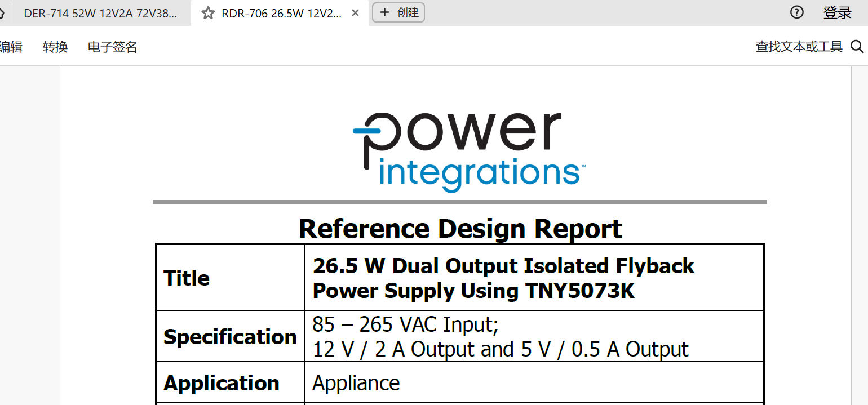Click the "Reference Design Report" heading
This screenshot has width=868, height=405.
tap(460, 229)
